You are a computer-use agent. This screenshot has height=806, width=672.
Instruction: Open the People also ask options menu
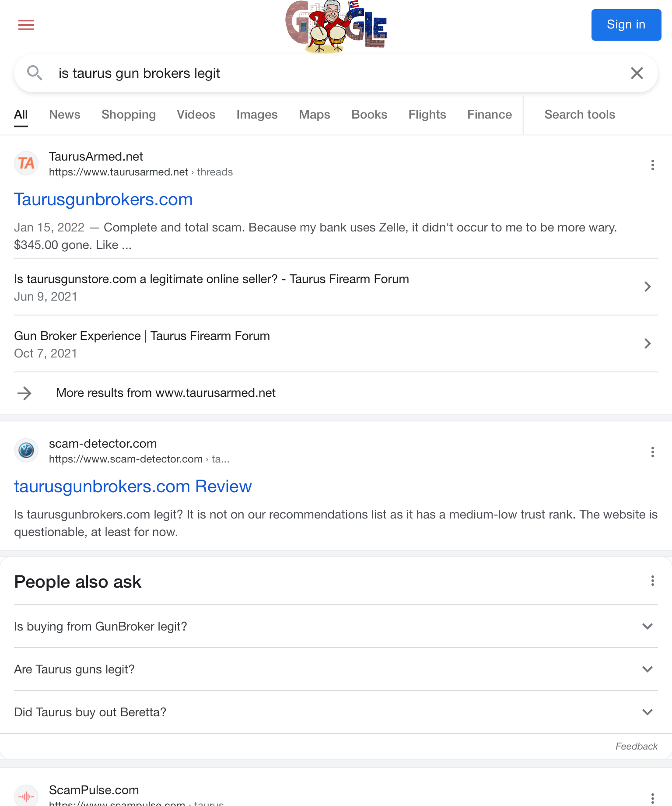tap(652, 581)
